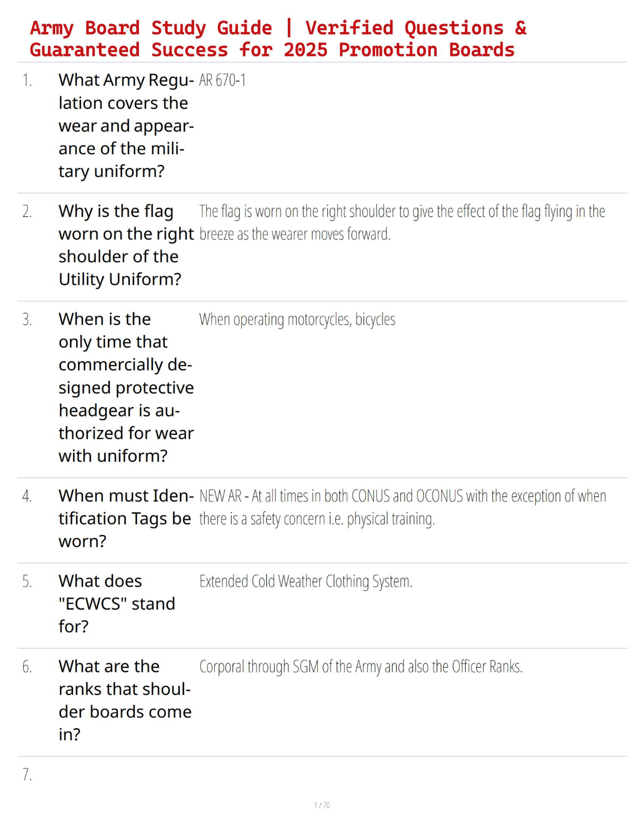The width and height of the screenshot is (644, 834).
Task: Click answer 'When operating motorcycles, bicycles'
Action: 297,320
